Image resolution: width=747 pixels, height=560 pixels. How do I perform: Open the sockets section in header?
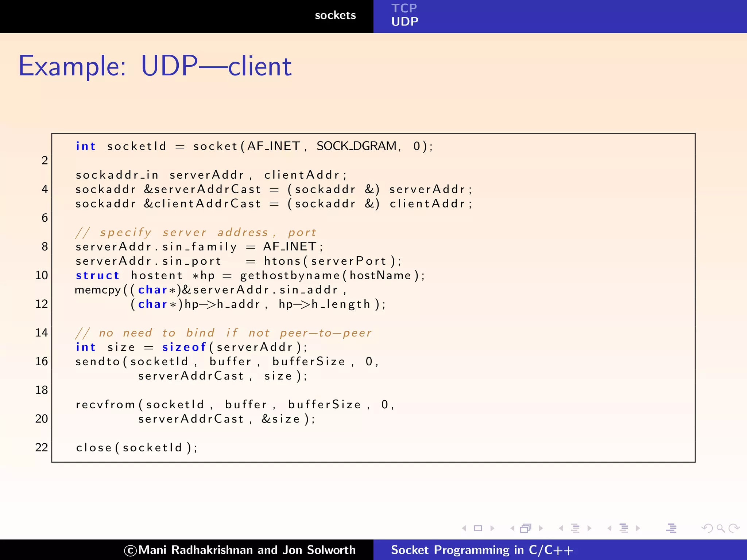335,15
